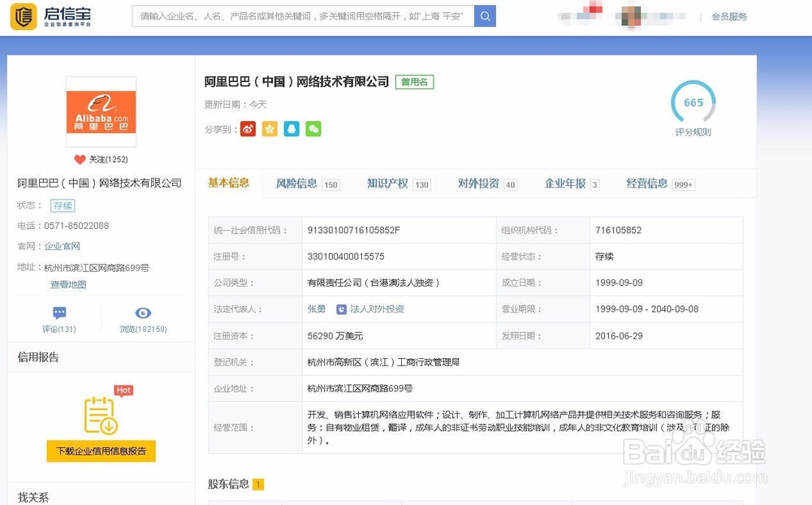Image resolution: width=812 pixels, height=505 pixels.
Task: Click the credit report download icon
Action: click(x=101, y=416)
